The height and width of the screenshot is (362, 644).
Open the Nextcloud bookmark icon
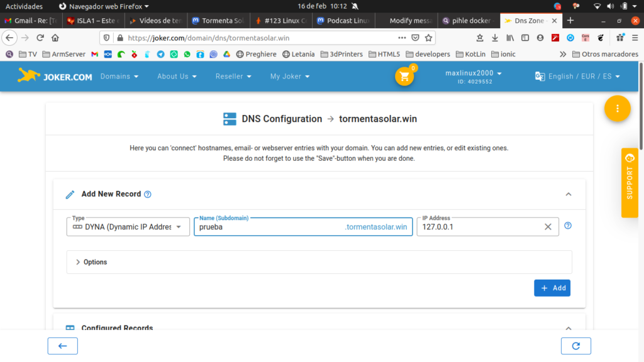point(108,54)
